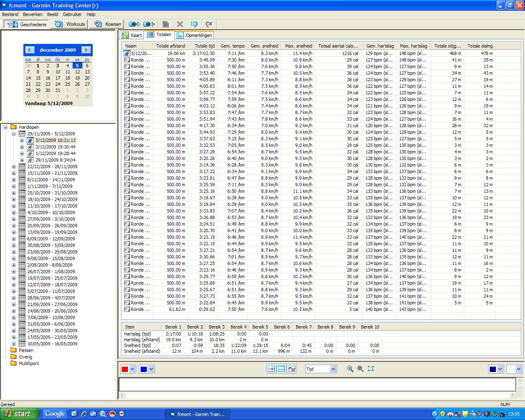
Task: Open the Help menu
Action: coord(91,14)
